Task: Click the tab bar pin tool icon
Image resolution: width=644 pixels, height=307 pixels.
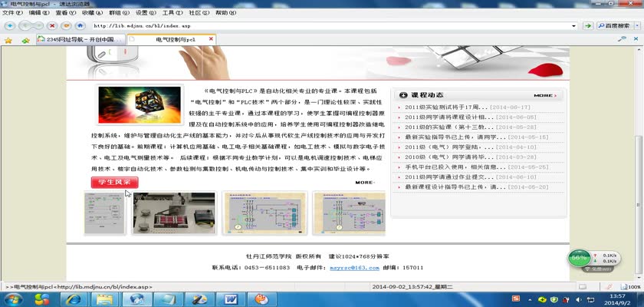Action: [x=623, y=38]
